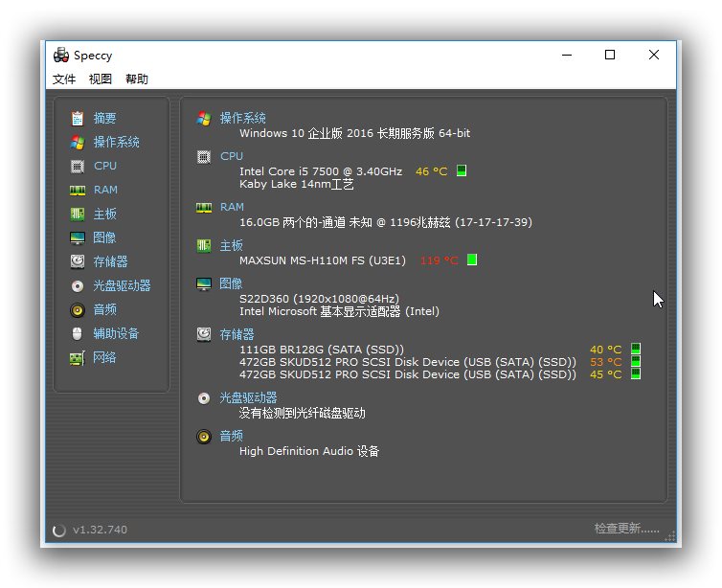Open the 文件 menu
This screenshot has width=722, height=588.
coord(64,79)
